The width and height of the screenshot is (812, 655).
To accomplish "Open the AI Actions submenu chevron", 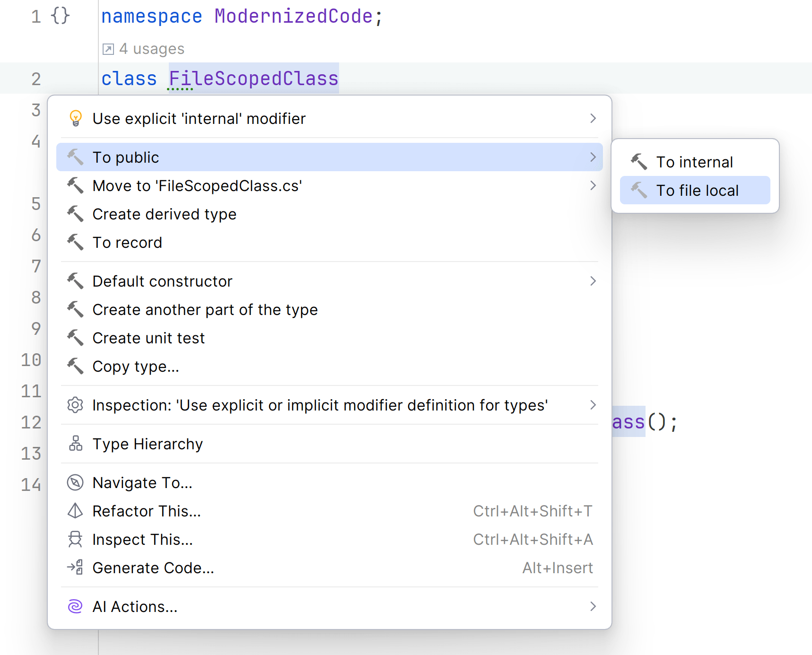I will pyautogui.click(x=593, y=607).
